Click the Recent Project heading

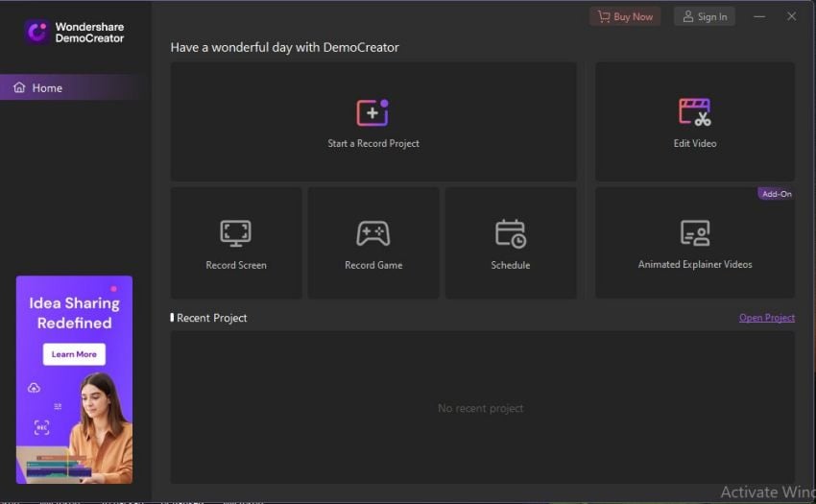click(211, 318)
